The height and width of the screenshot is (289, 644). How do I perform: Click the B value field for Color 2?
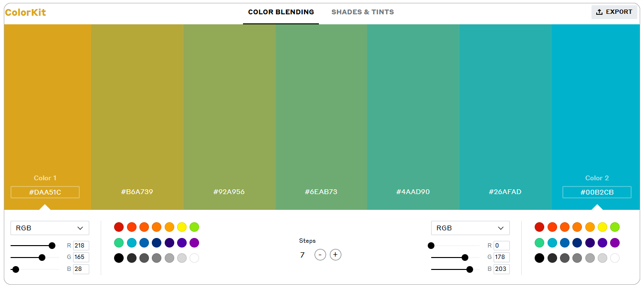(502, 269)
